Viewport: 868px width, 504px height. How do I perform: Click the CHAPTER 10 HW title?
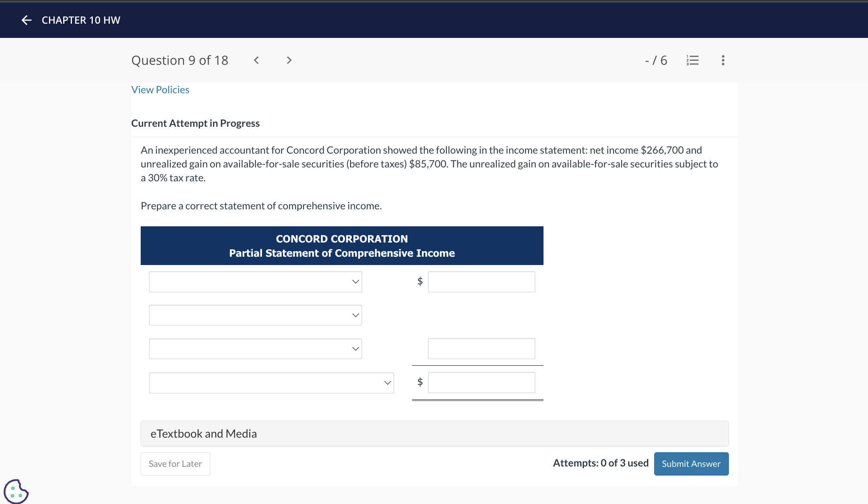(81, 20)
